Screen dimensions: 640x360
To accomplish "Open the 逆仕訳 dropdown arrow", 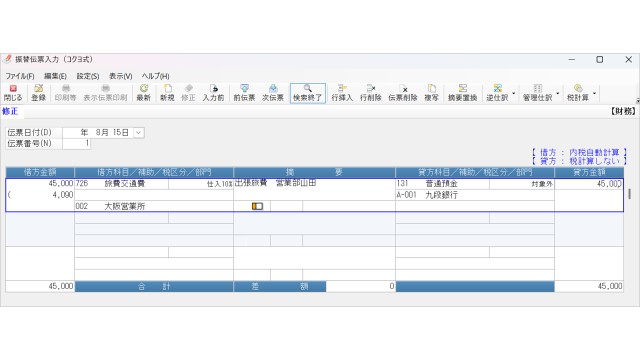I will [513, 93].
